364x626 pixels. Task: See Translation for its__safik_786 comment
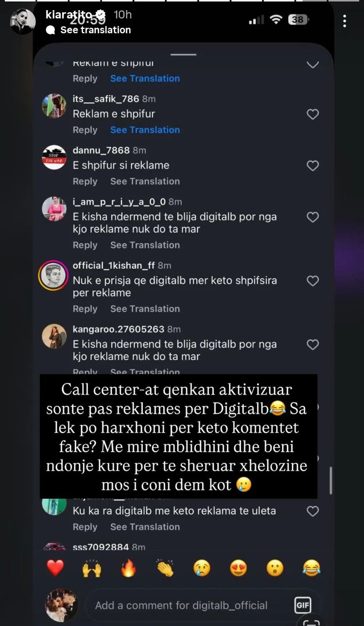145,130
